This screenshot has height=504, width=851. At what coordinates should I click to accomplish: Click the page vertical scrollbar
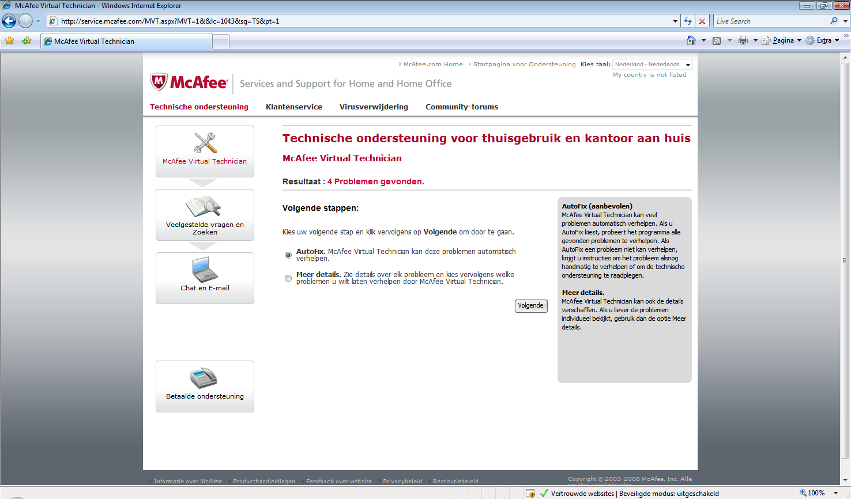(x=846, y=260)
